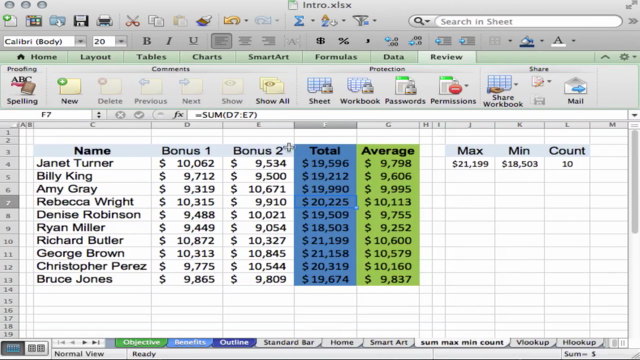Expand the AutoSum dropdown arrow
Image resolution: width=640 pixels, height=360 pixels.
coord(313,21)
